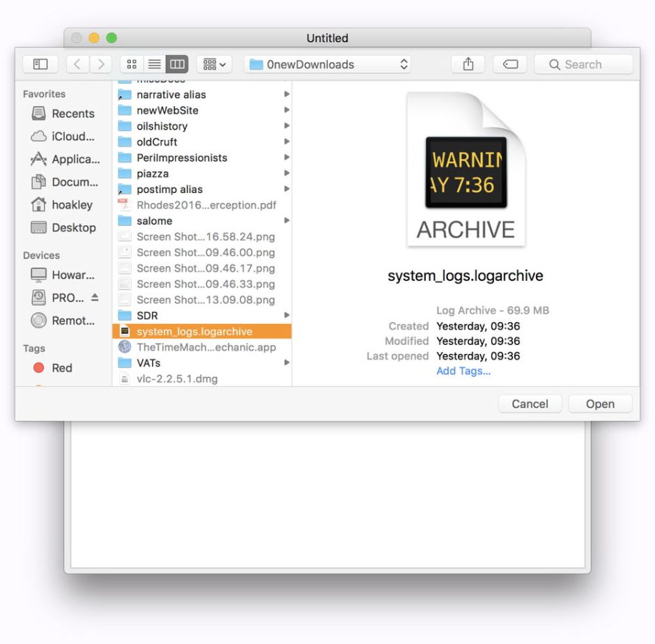Click the Edit Tags toolbar icon
This screenshot has height=644, width=655.
click(510, 64)
